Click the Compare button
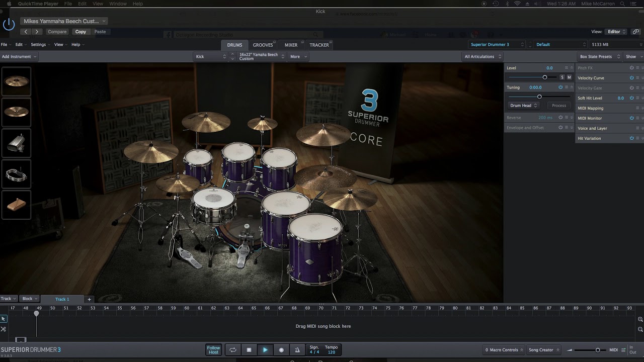Image resolution: width=644 pixels, height=362 pixels. [57, 32]
